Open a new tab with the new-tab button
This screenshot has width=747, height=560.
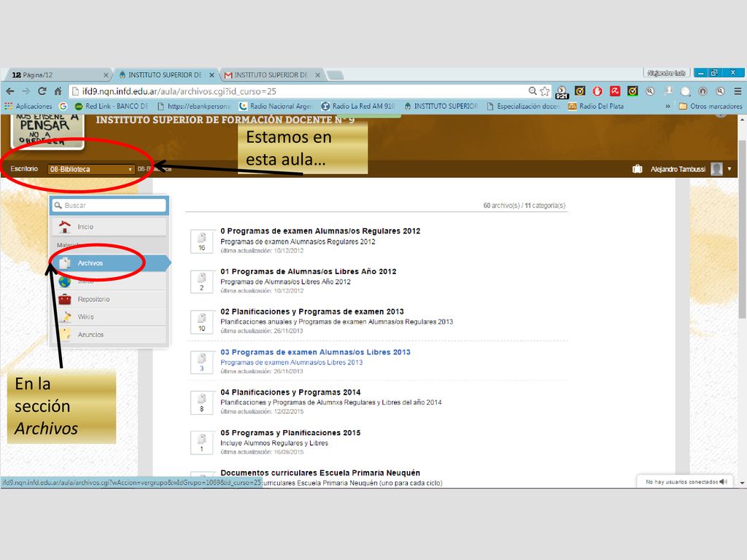coord(336,75)
